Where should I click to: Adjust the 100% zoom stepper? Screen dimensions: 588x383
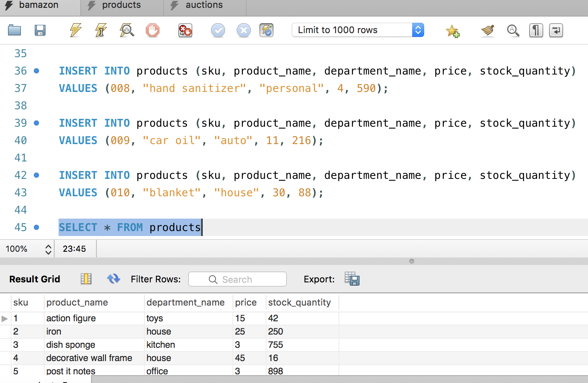48,249
